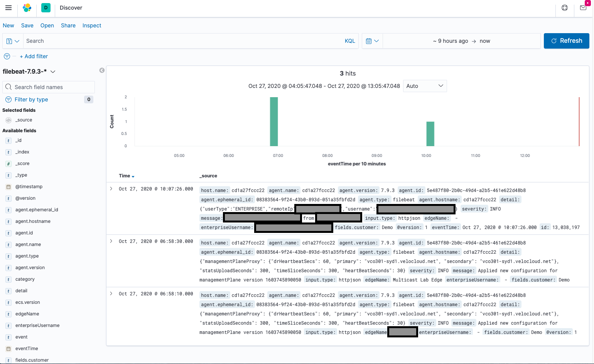The height and width of the screenshot is (364, 594).
Task: Sort by the Time column header
Action: click(x=127, y=176)
